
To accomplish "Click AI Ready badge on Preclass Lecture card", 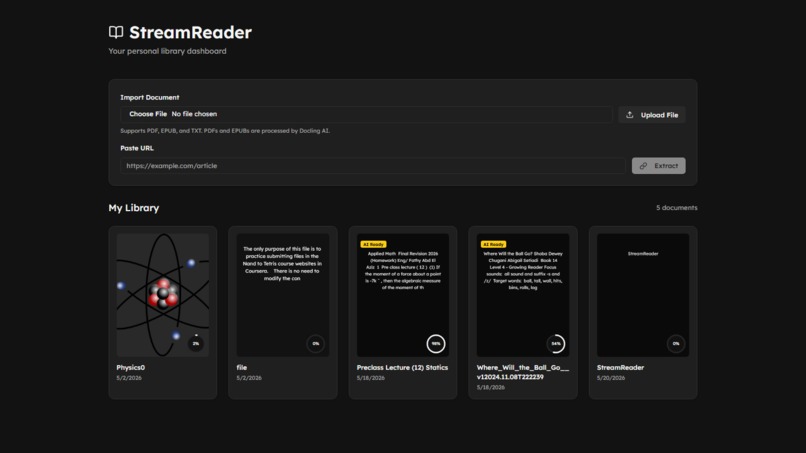I will [x=373, y=244].
